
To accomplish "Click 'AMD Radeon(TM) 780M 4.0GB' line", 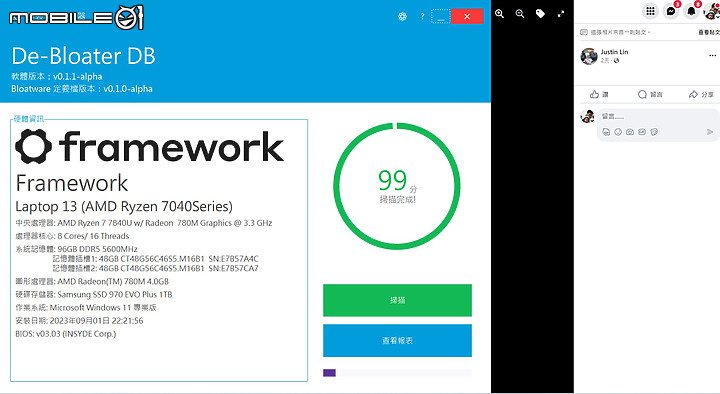I will point(92,281).
